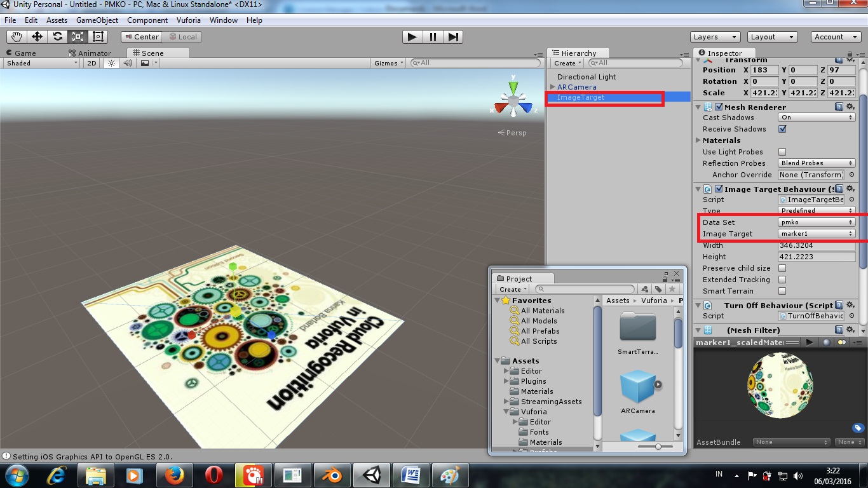Click the Step frame button
The width and height of the screenshot is (868, 488).
pos(453,37)
